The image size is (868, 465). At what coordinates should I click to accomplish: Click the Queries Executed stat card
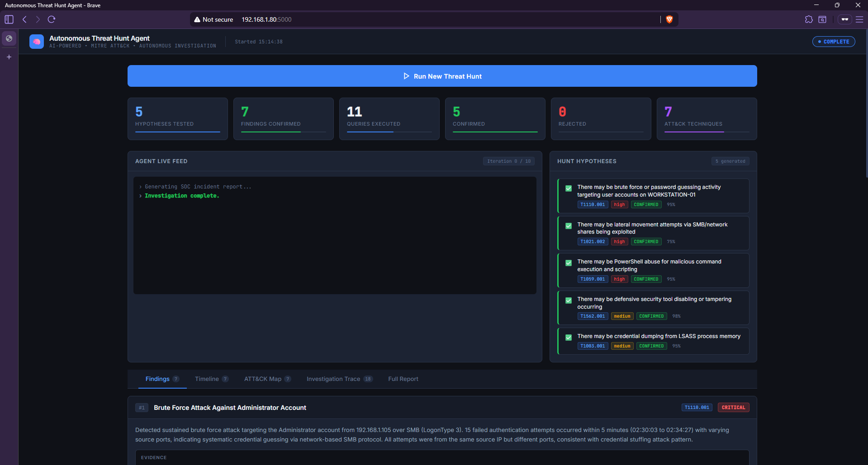point(389,119)
